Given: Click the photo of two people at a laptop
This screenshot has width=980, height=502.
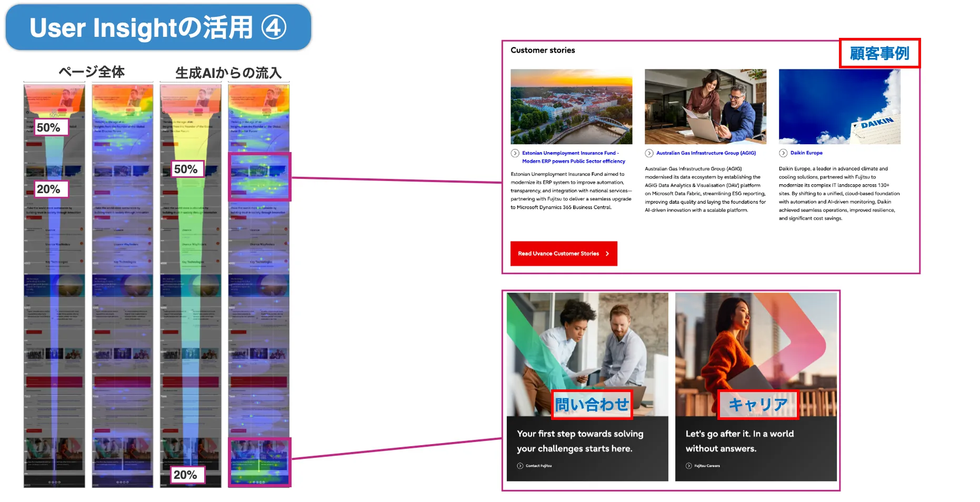Looking at the screenshot, I should point(705,107).
